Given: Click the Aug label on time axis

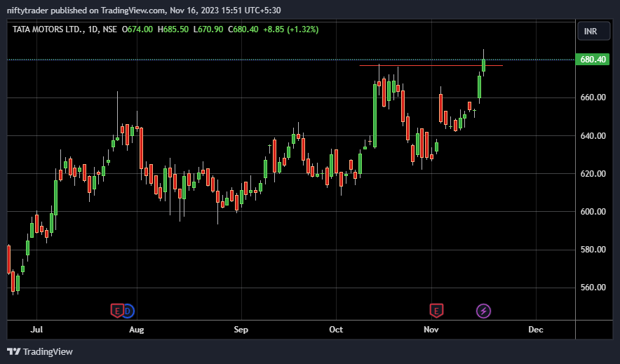Looking at the screenshot, I should pos(137,329).
